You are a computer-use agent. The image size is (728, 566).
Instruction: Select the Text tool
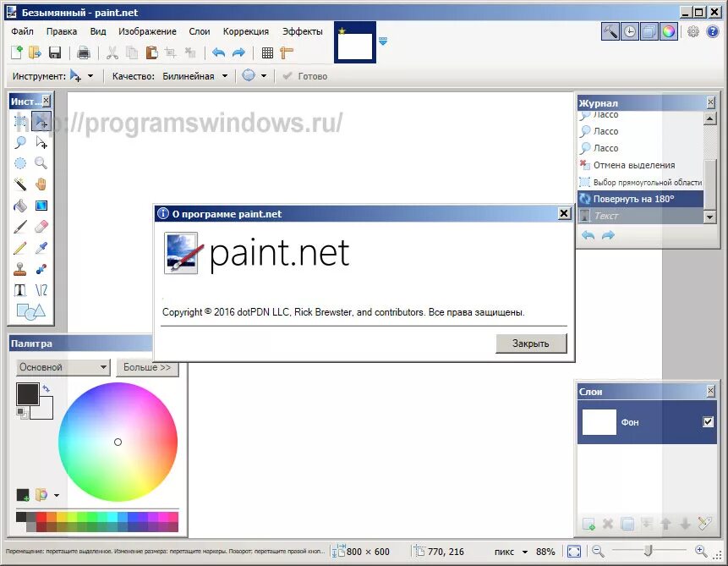point(20,290)
